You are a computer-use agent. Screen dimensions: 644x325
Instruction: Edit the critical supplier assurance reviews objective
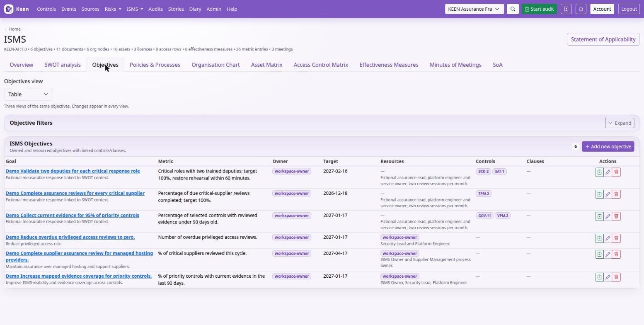608,194
